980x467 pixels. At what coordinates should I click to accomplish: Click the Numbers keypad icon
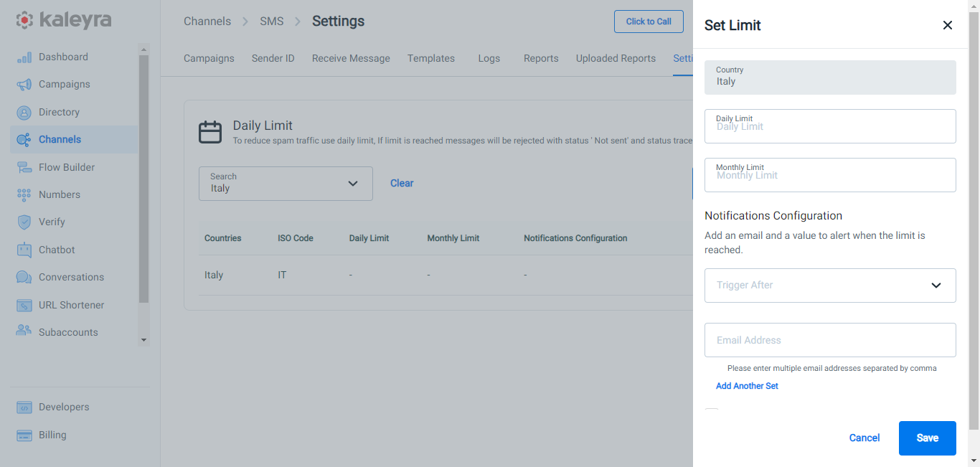[24, 194]
